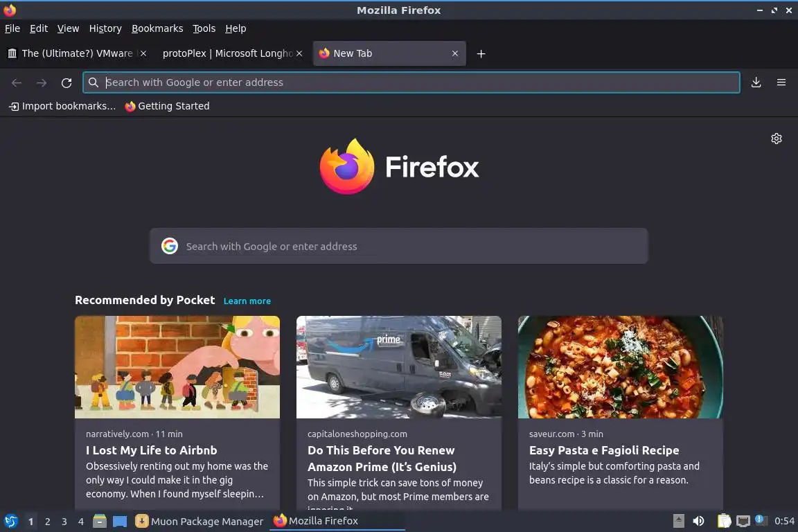
Task: Open the Firefox hamburger application menu
Action: coord(781,82)
